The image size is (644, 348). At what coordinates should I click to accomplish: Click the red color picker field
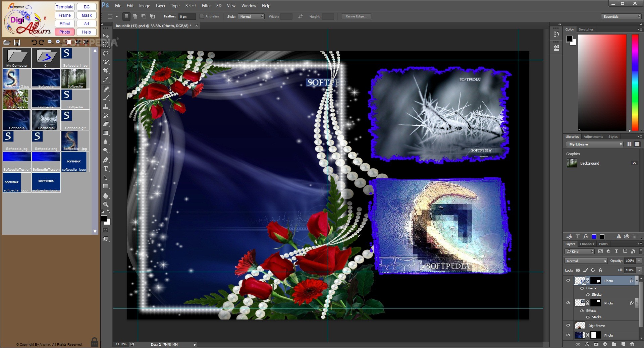[x=602, y=82]
